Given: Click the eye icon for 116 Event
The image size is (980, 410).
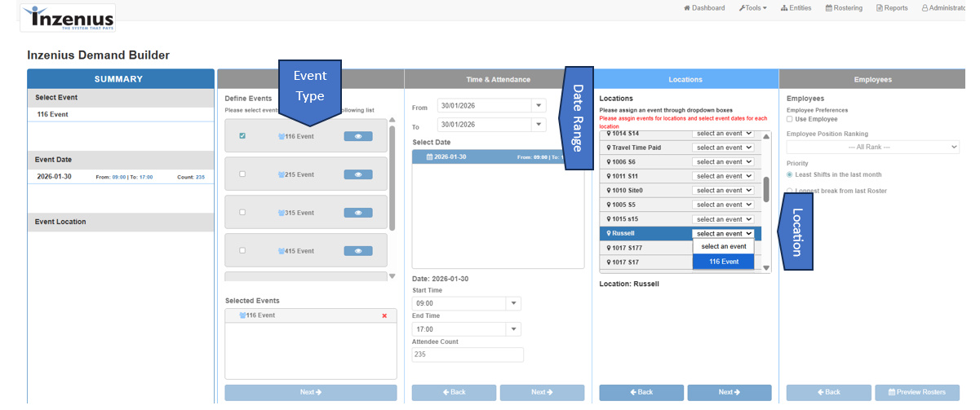Looking at the screenshot, I should tap(358, 136).
